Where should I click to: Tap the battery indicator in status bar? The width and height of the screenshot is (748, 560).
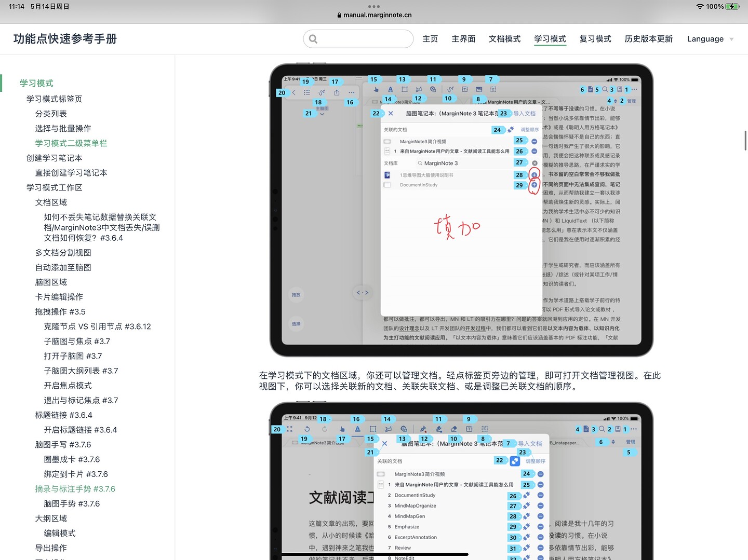click(x=732, y=6)
